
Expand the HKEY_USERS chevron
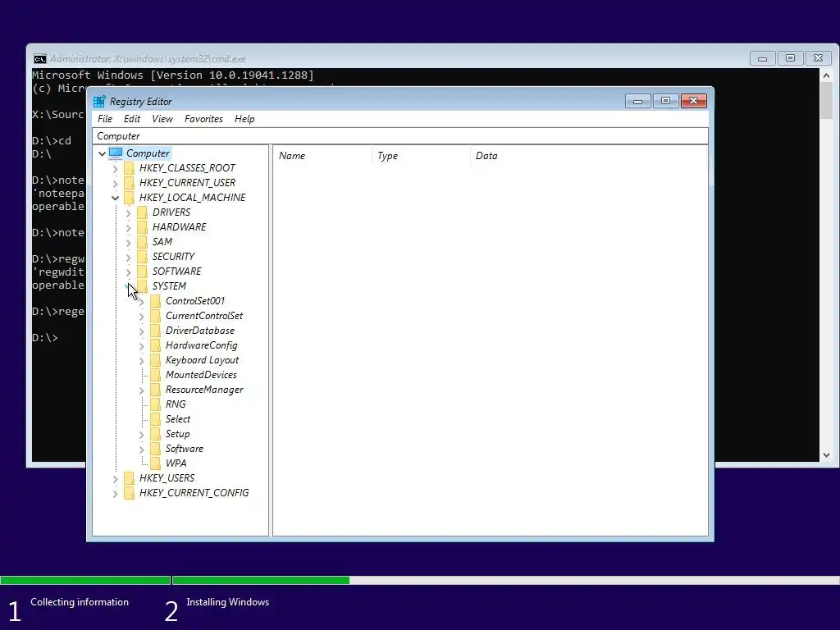(x=115, y=479)
